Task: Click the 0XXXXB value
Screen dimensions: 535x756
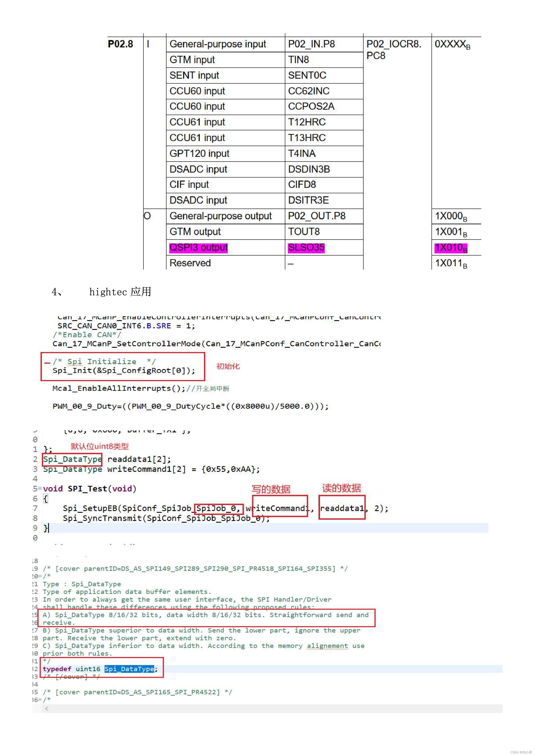Action: [452, 44]
